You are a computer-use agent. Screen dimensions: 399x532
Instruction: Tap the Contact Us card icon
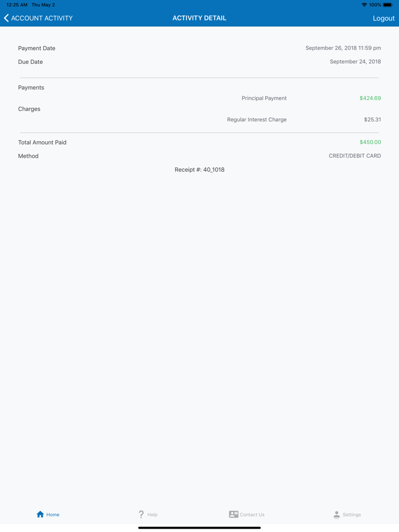(234, 514)
